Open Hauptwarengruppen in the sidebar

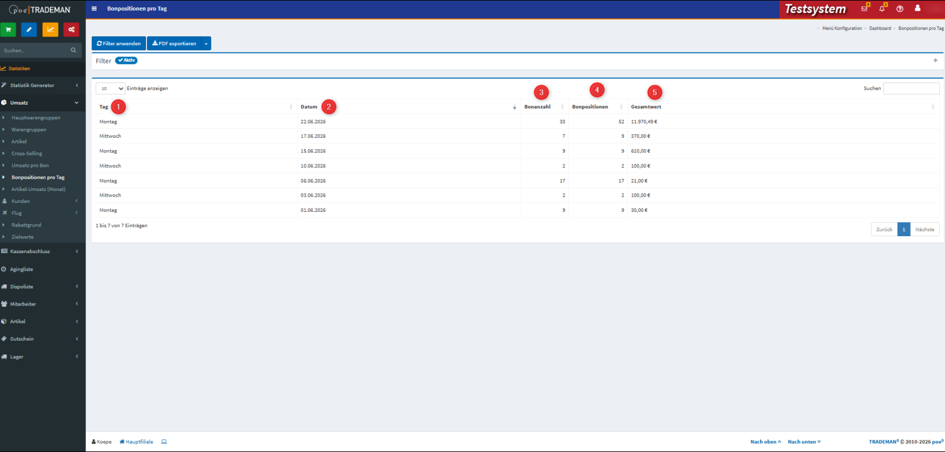click(36, 118)
